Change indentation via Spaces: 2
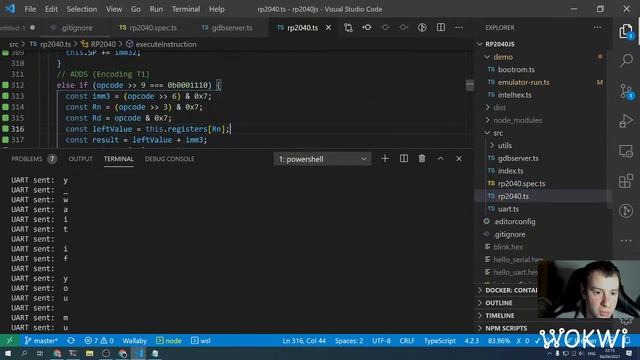Image resolution: width=640 pixels, height=360 pixels. pos(349,340)
